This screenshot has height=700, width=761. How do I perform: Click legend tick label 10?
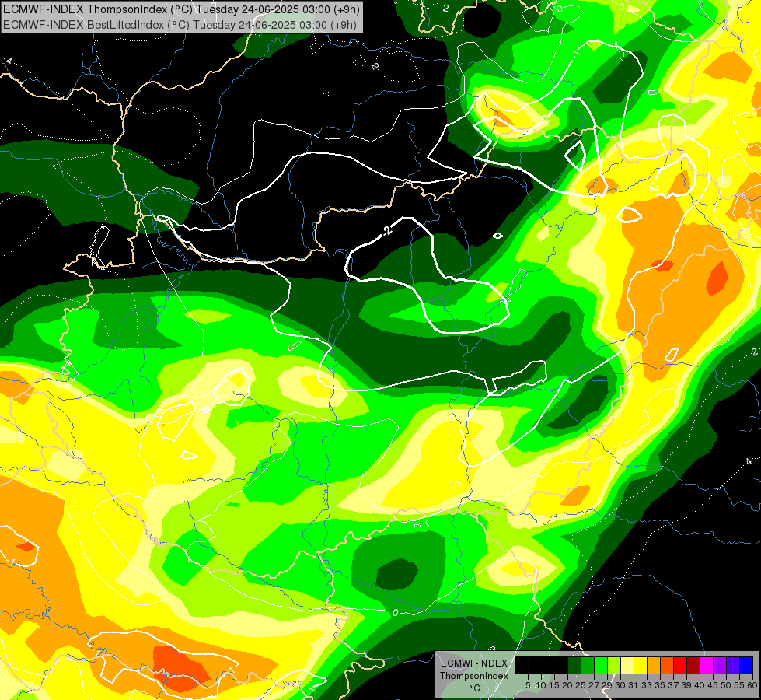tap(541, 685)
